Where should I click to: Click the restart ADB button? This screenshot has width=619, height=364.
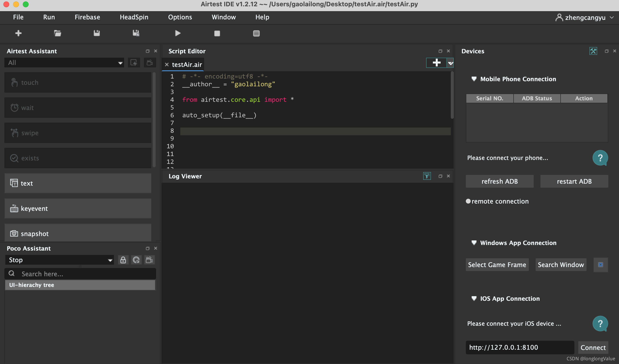[x=574, y=181]
